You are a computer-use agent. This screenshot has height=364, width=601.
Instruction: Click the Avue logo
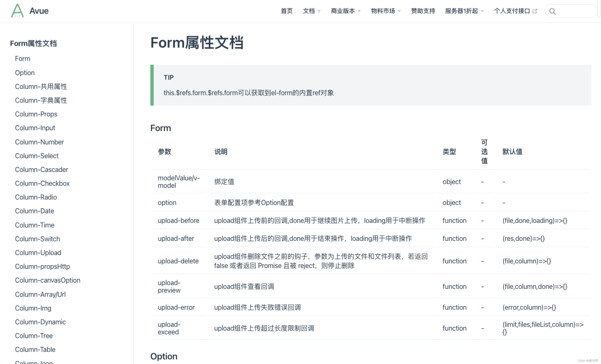click(x=30, y=11)
